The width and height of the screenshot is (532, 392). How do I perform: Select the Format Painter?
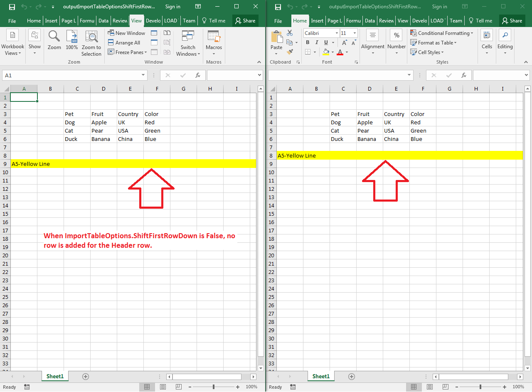290,52
